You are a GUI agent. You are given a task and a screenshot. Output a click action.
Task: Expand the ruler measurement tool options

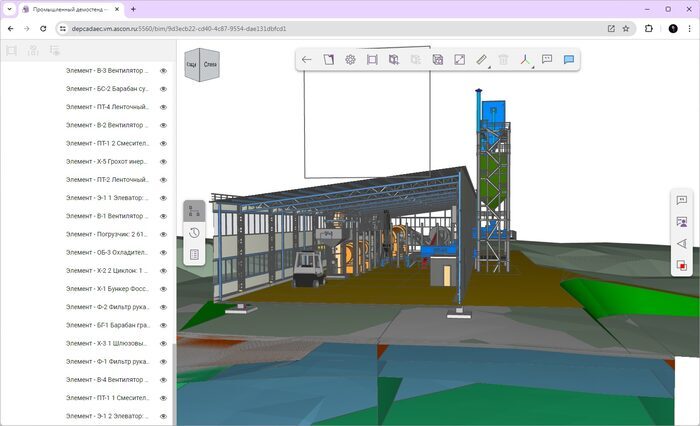click(x=482, y=60)
